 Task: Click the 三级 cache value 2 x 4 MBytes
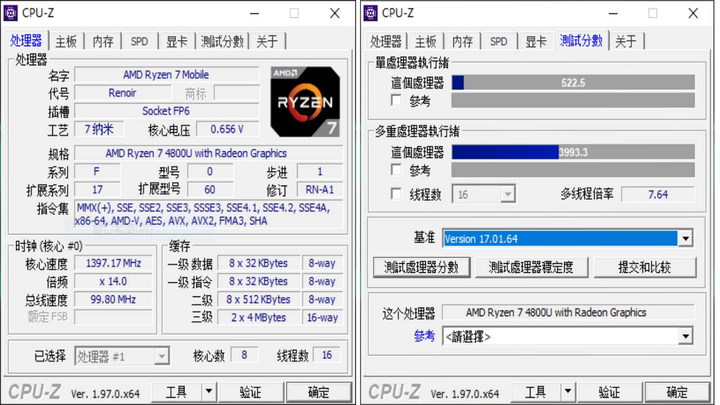(x=259, y=318)
